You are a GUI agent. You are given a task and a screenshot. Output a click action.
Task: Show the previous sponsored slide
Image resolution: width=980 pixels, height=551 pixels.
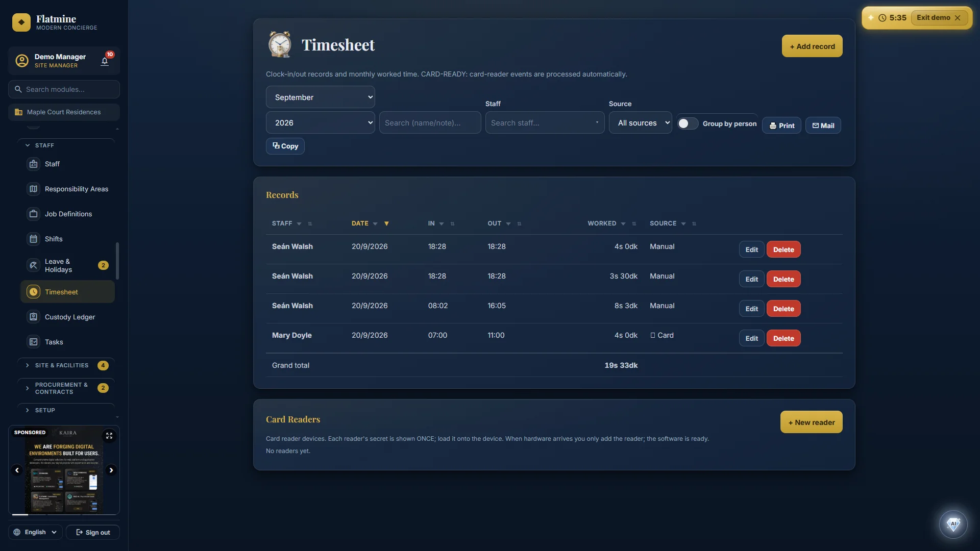click(x=17, y=470)
